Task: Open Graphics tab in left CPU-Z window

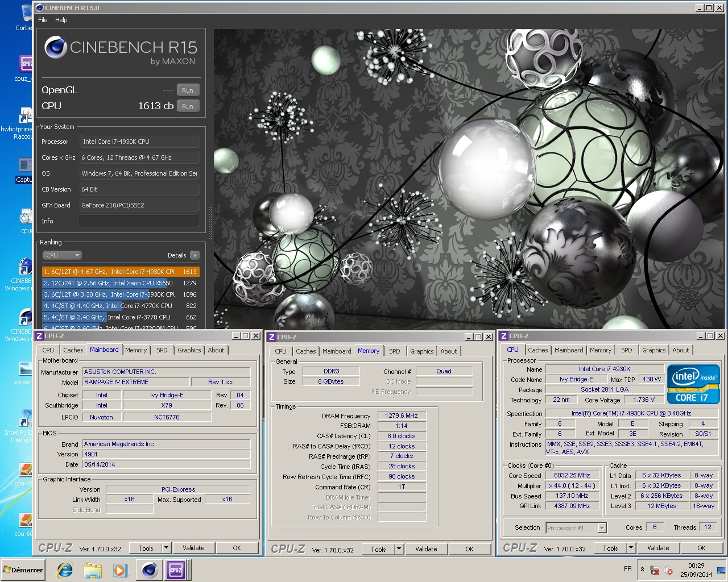Action: pos(189,350)
